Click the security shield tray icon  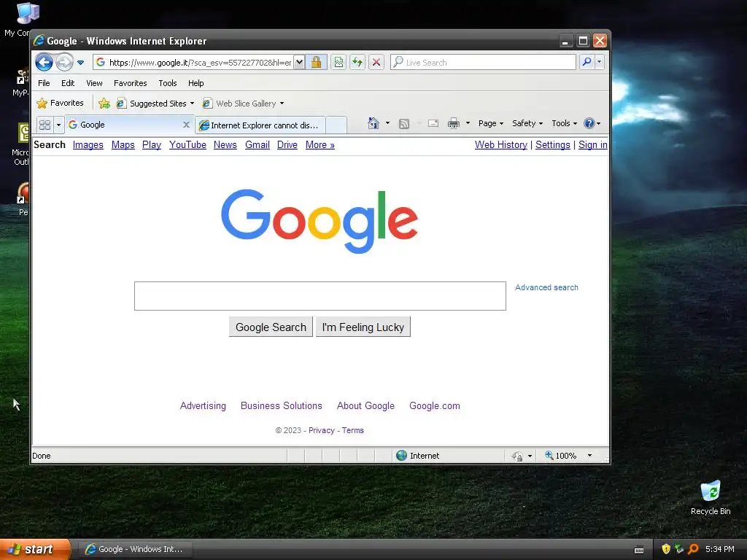click(666, 549)
